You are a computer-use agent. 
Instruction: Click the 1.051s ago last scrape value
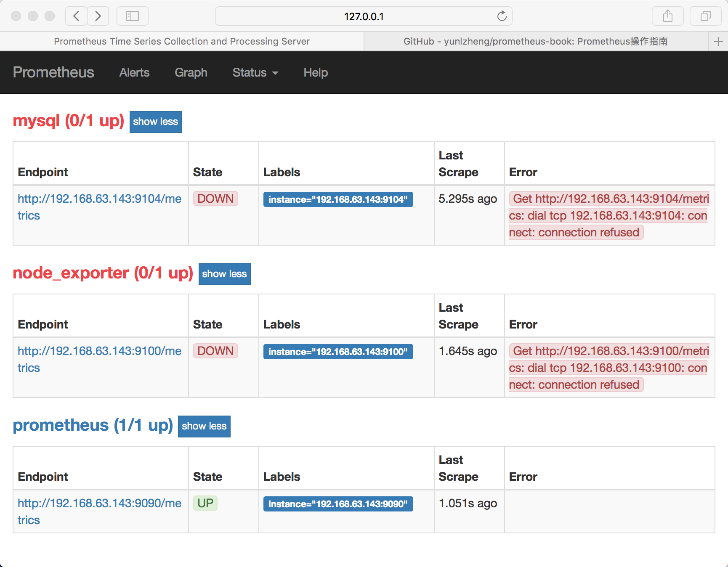coord(468,503)
